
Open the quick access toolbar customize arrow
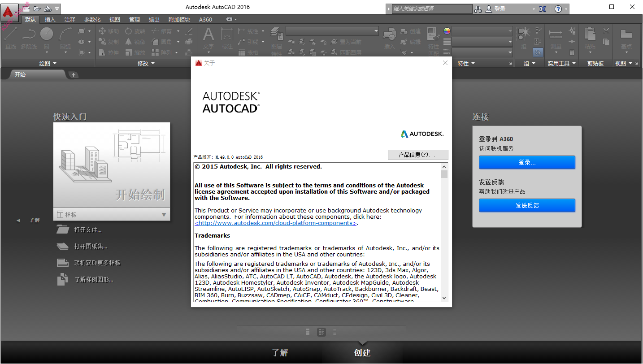[57, 9]
